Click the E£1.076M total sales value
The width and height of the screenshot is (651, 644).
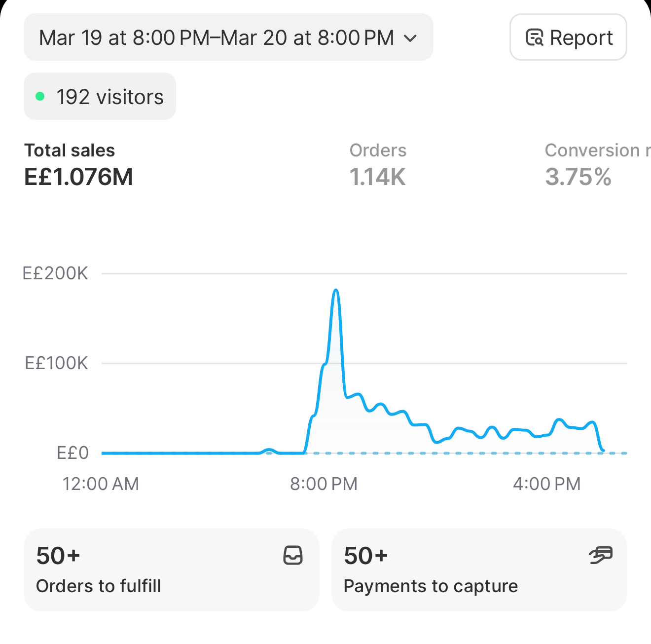(79, 177)
